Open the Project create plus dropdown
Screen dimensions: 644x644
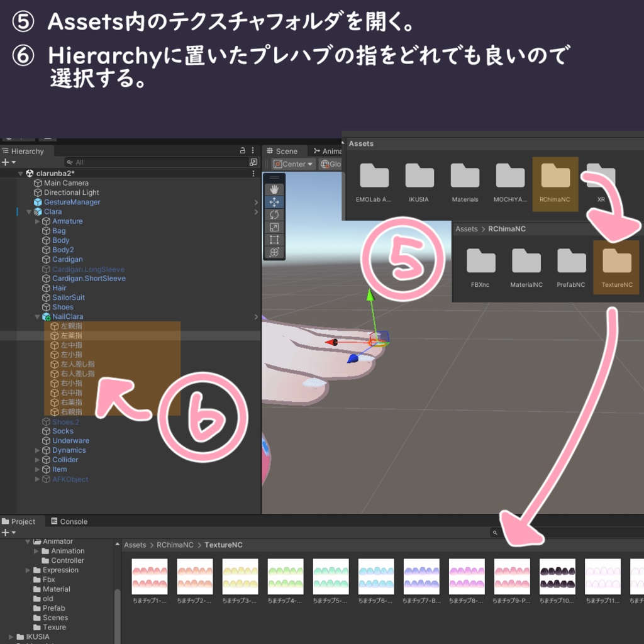coord(9,533)
